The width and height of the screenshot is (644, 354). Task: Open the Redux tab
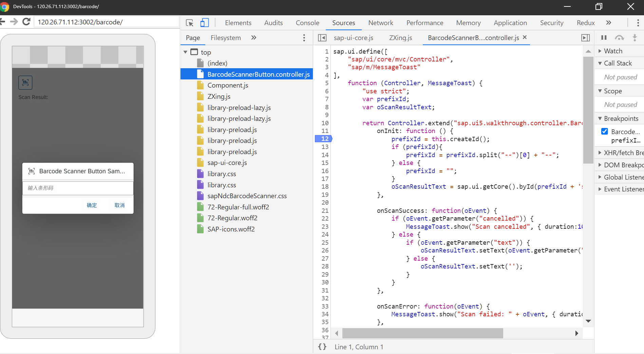click(586, 23)
